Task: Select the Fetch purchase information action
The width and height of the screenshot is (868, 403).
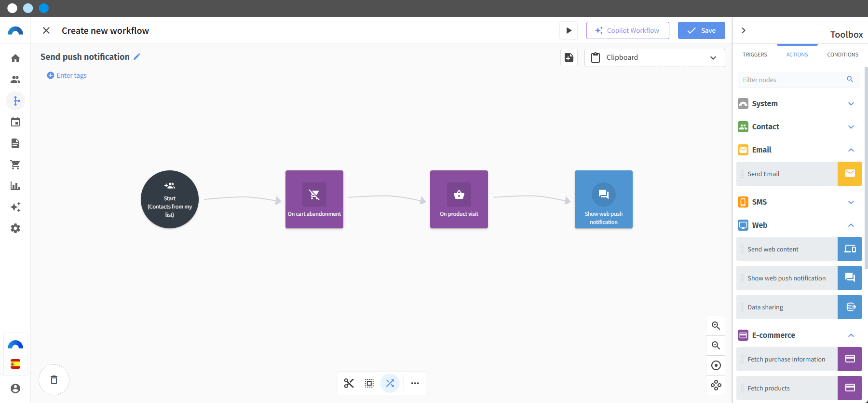Action: [799, 359]
